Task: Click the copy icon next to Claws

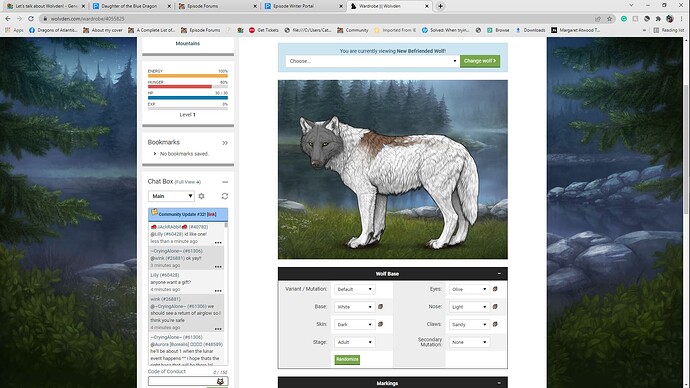Action: 495,324
